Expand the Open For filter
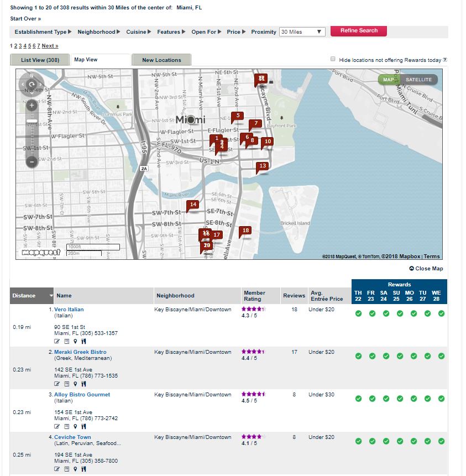The height and width of the screenshot is (476, 466). click(206, 32)
